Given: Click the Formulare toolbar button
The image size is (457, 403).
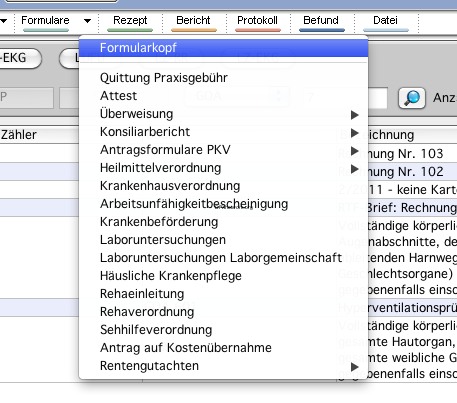Looking at the screenshot, I should [46, 22].
